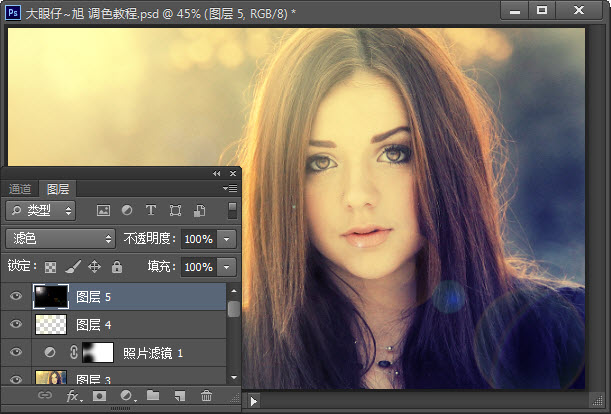Expand the 不透明度 opacity dropdown arrow
The image size is (611, 414).
pos(227,239)
